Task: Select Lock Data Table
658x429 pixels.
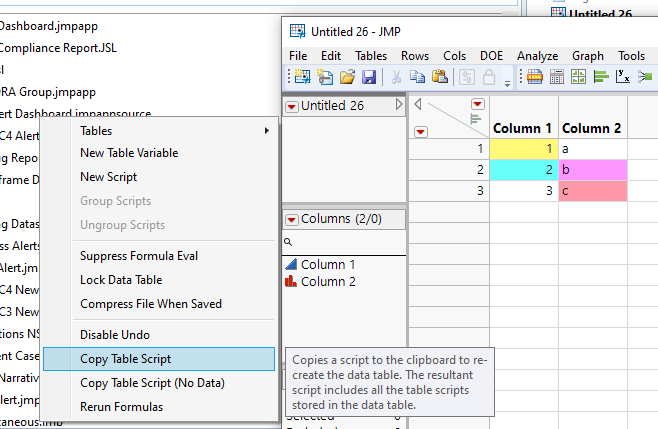Action: point(159,280)
